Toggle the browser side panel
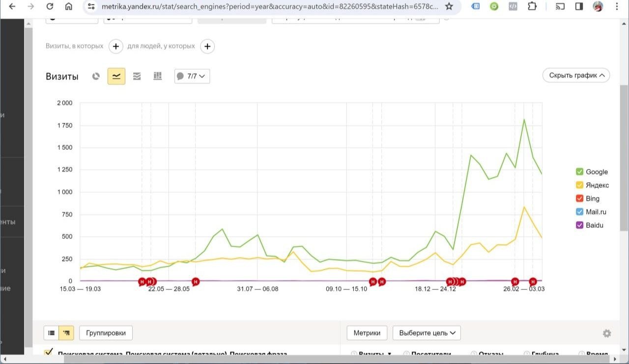Viewport: 629px width, 364px height. click(x=579, y=7)
